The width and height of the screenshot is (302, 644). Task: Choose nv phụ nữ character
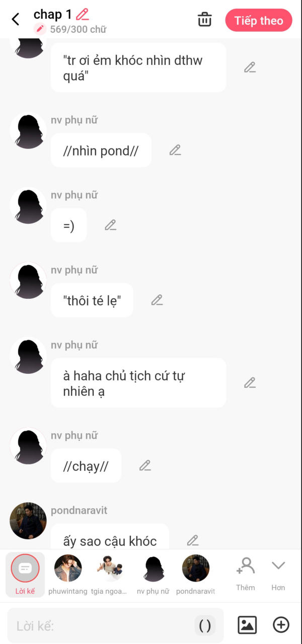pos(153,574)
